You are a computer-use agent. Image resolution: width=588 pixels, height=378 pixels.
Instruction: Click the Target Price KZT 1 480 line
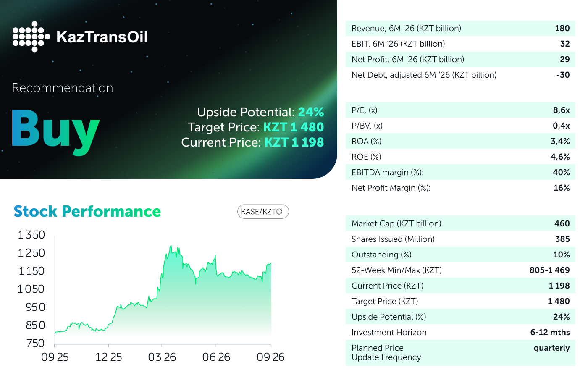(x=256, y=127)
